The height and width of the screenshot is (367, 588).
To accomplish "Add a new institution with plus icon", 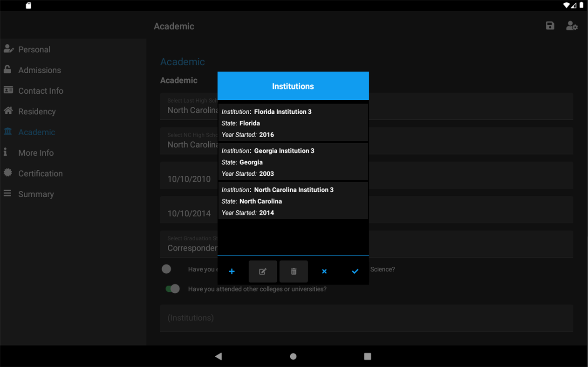I will click(x=232, y=271).
